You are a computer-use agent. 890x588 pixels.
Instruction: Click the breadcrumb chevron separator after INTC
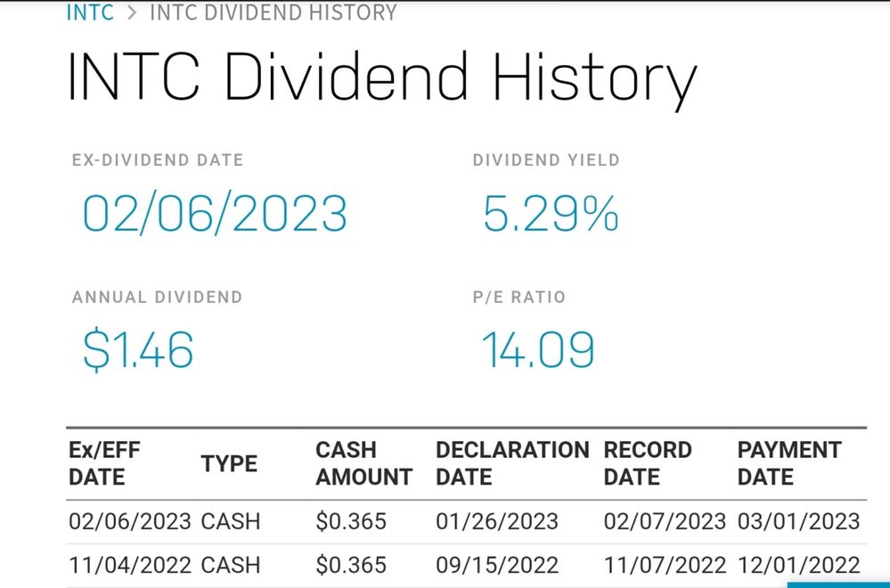point(130,12)
